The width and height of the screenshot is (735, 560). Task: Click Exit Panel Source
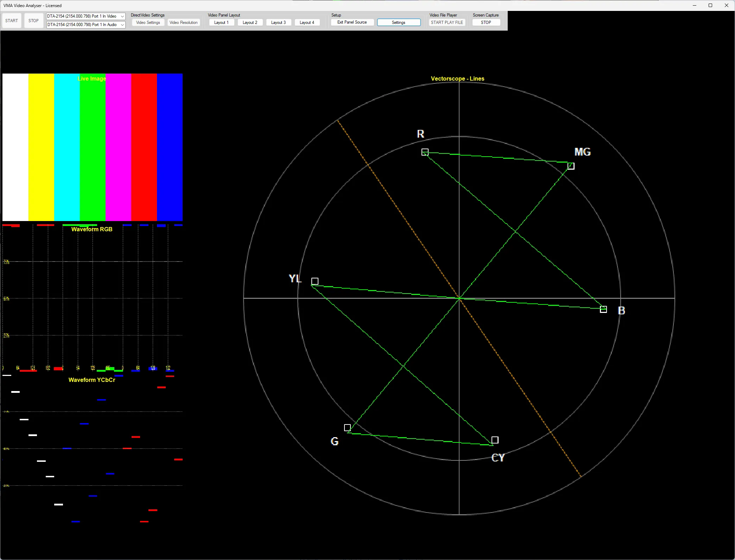[352, 22]
